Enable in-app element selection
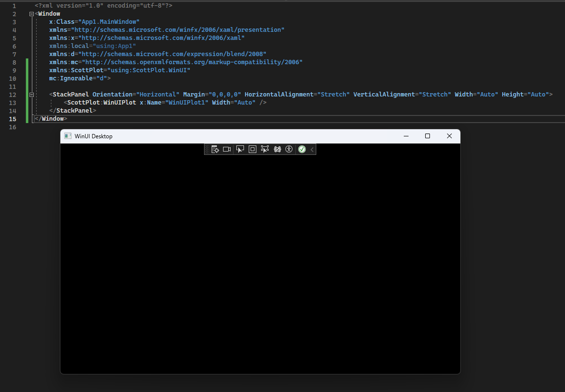 point(240,149)
